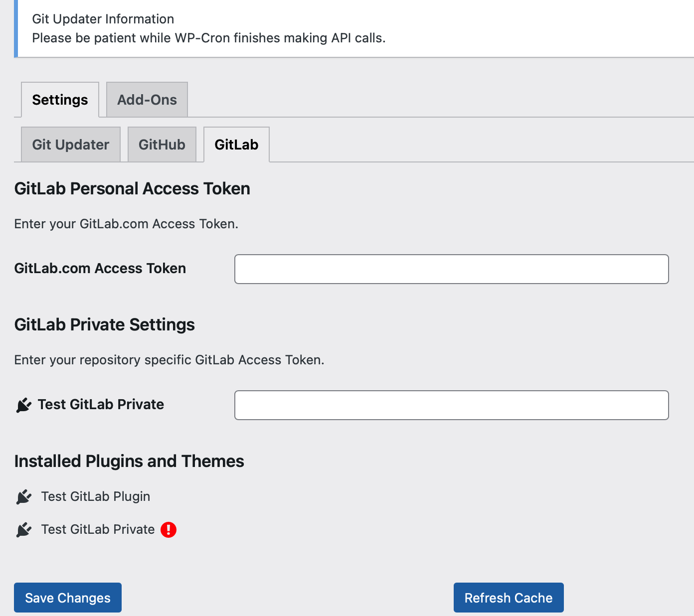Image resolution: width=694 pixels, height=616 pixels.
Task: Click the GitLab Personal Access Token heading
Action: point(132,188)
